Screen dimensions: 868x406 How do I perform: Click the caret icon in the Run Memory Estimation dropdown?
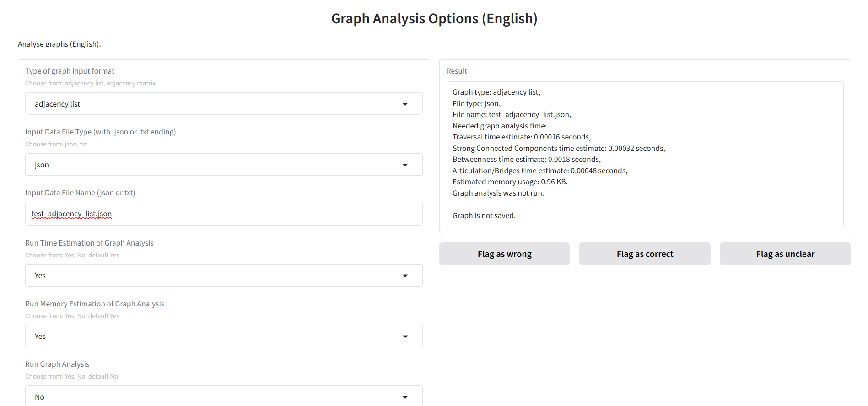[405, 337]
